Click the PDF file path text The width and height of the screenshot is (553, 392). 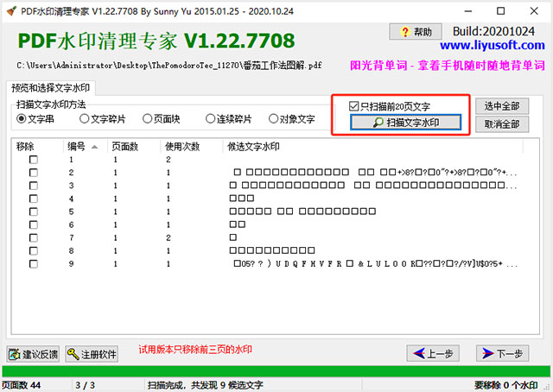pyautogui.click(x=169, y=66)
